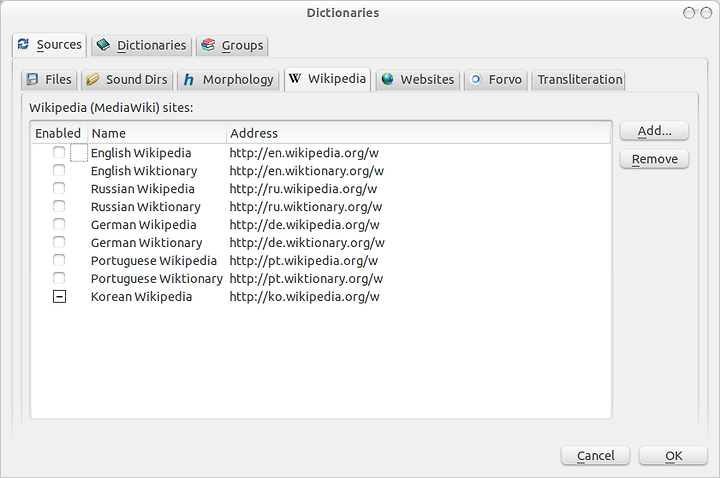Switch to the Forvo sub-tab
The image size is (720, 478).
(496, 80)
